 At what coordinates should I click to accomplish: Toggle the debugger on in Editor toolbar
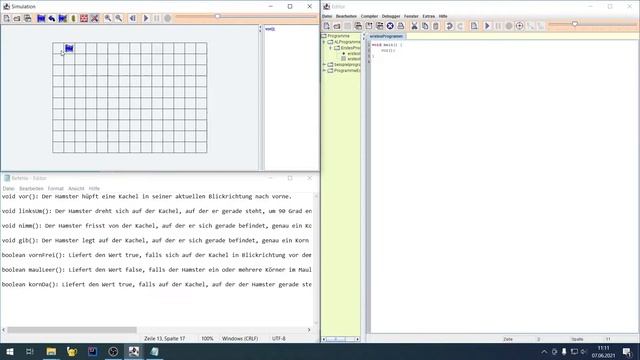[520, 26]
